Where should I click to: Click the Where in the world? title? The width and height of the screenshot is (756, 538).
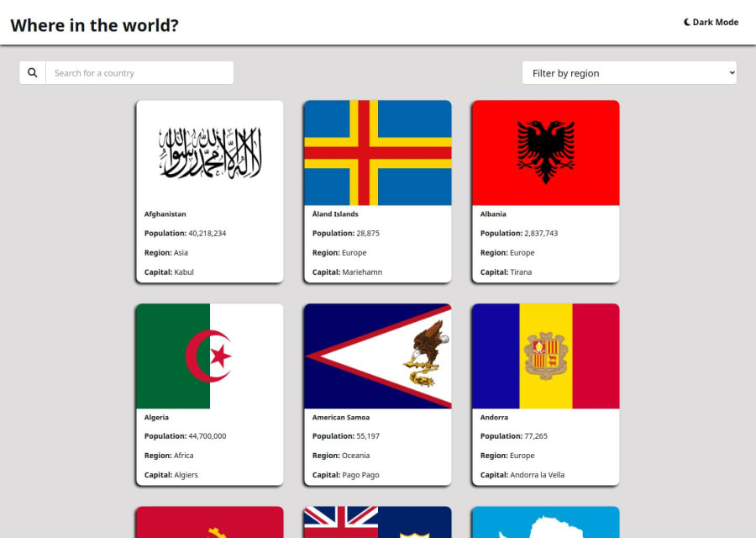click(x=94, y=25)
